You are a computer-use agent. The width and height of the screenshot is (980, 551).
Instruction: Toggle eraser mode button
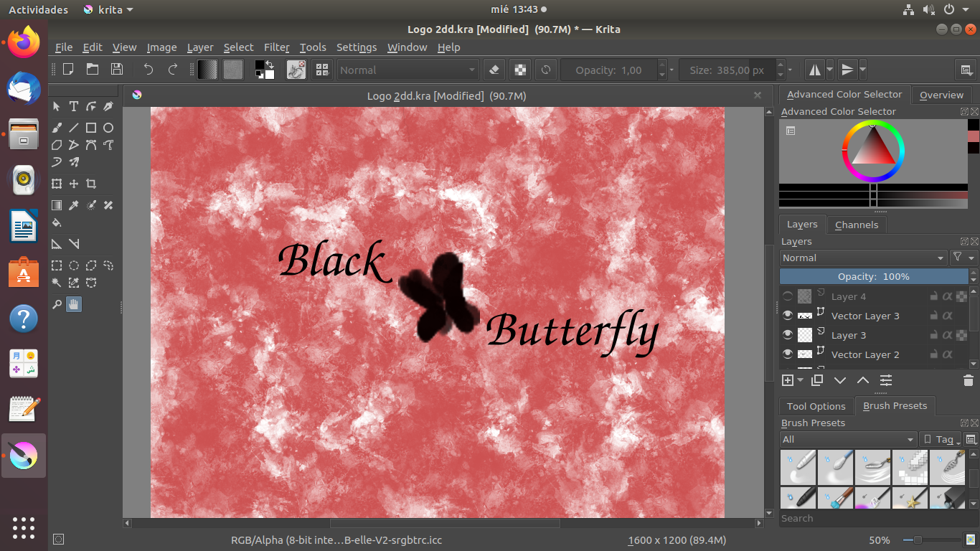point(494,70)
